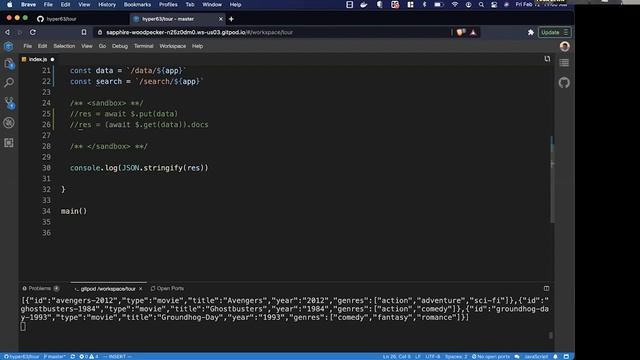Open the Apple menu
Image resolution: width=640 pixels, height=360 pixels.
(x=9, y=4)
